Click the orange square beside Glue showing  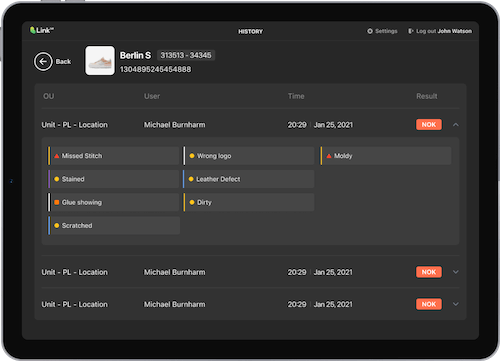pyautogui.click(x=57, y=202)
